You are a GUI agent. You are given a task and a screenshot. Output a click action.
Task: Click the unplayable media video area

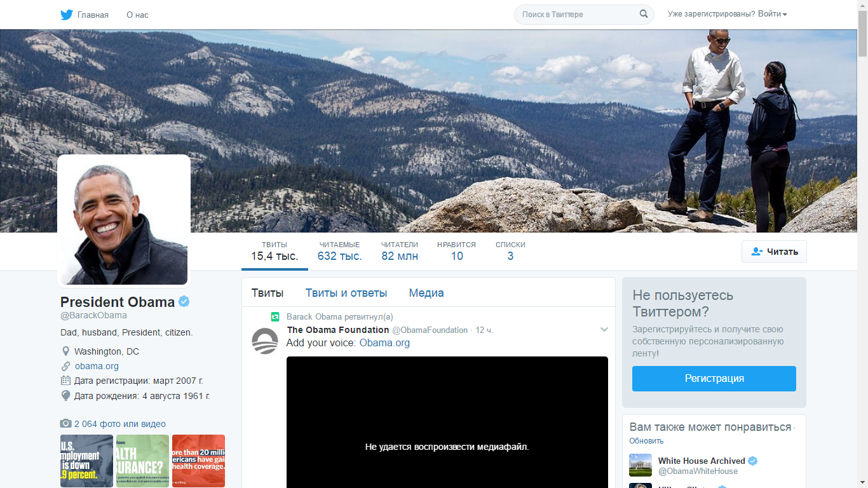[447, 422]
